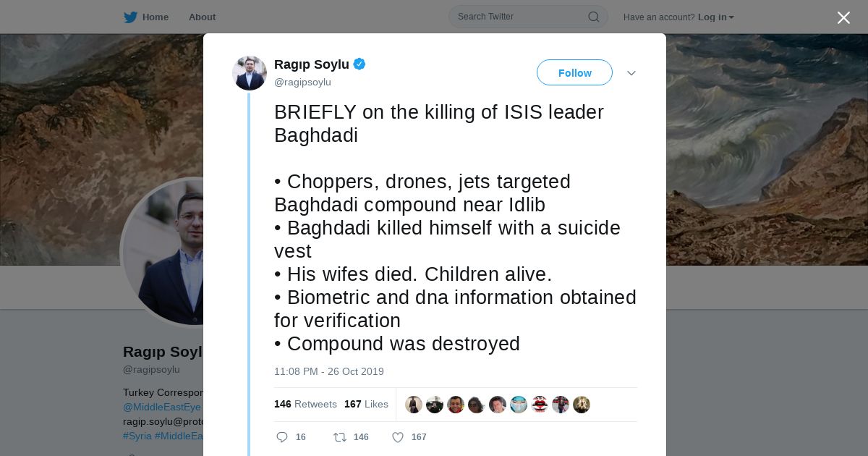Image resolution: width=868 pixels, height=456 pixels.
Task: Open the tweet timestamp link
Action: 329,372
